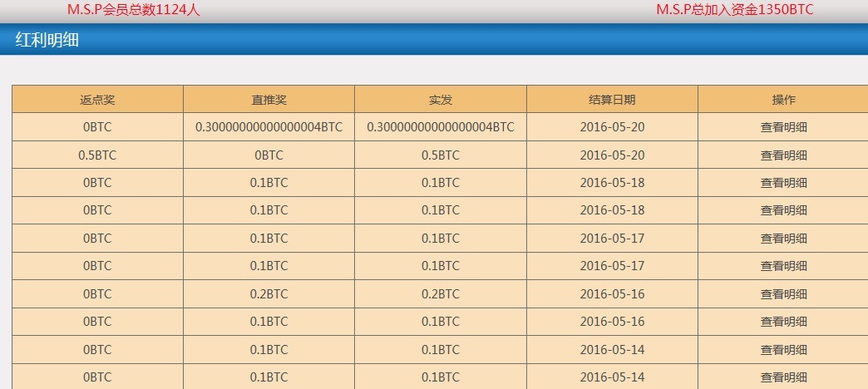Select the 2016-05-20 date in the 0.30000000000000004BTC row
The width and height of the screenshot is (868, 389).
click(612, 126)
